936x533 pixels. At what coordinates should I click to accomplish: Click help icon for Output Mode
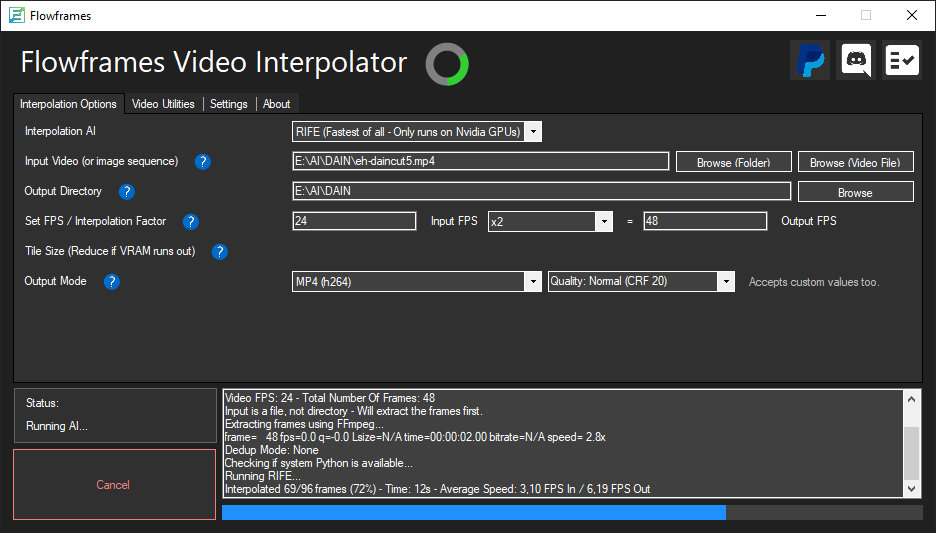point(112,282)
